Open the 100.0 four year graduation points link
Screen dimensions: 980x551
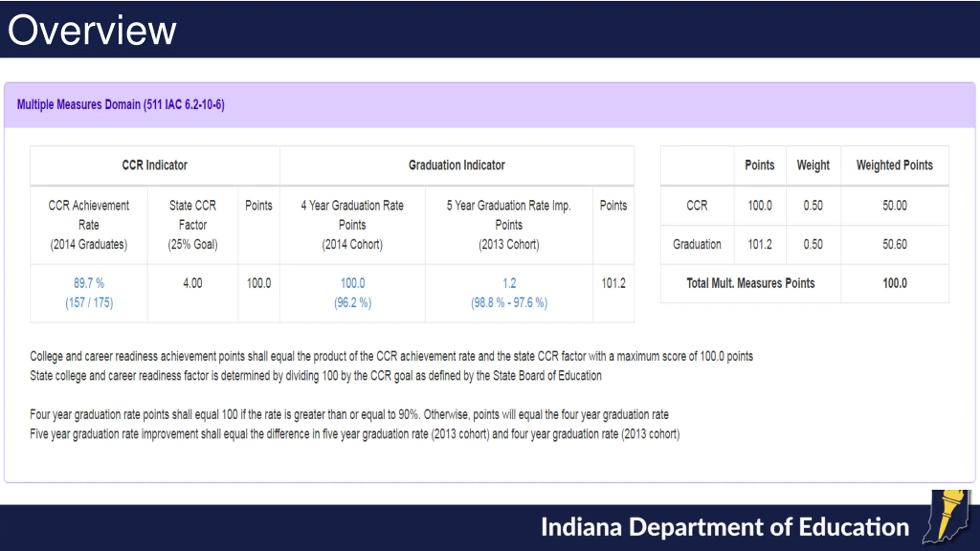(353, 283)
